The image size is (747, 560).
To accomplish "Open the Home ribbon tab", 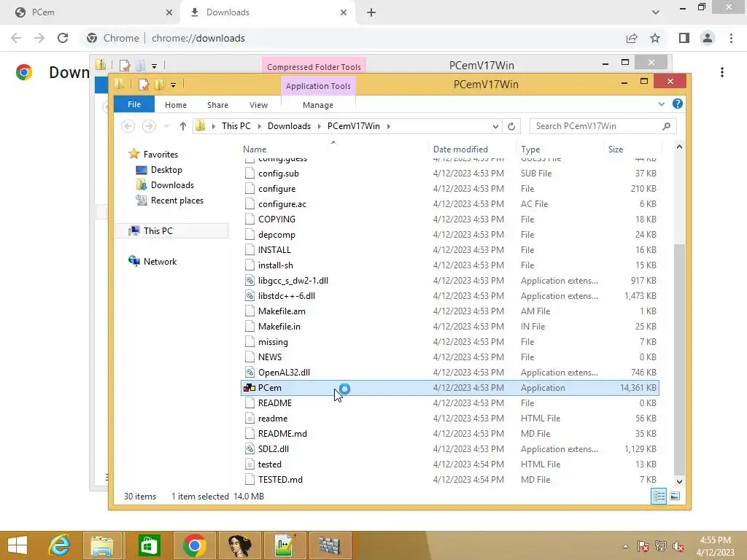I will [x=176, y=105].
